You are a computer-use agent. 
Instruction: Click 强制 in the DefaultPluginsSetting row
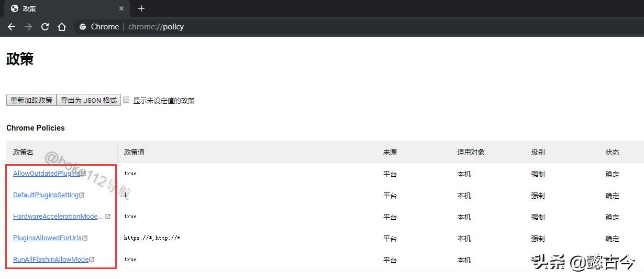(x=538, y=196)
